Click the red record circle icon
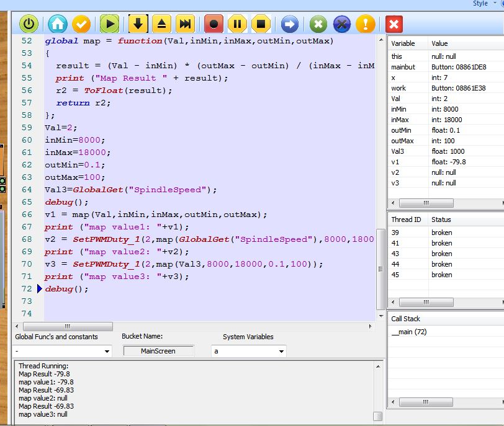Viewport: 504px width, 426px height. 214,24
